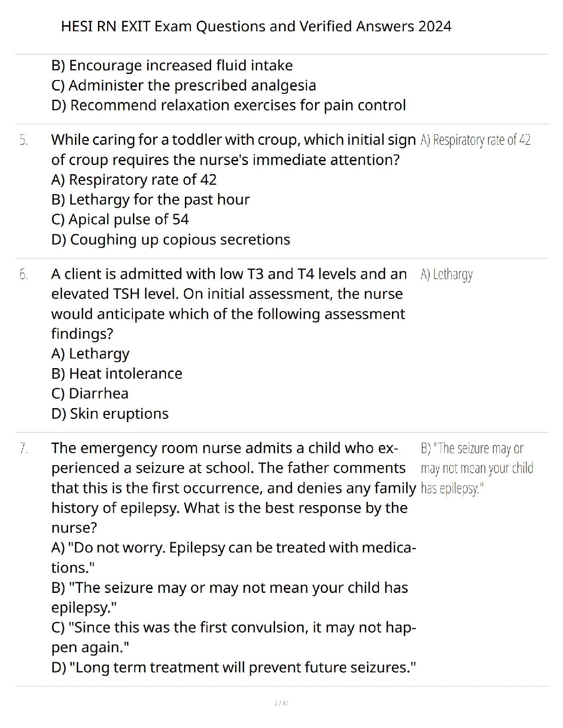This screenshot has width=563, height=728.
Task: Click question number 5
Action: [24, 140]
